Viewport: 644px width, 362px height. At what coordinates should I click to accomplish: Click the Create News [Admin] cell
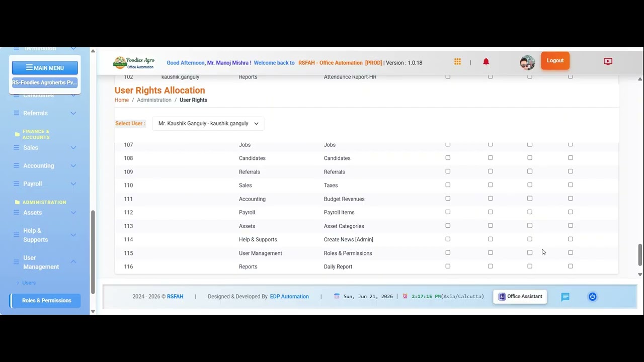click(348, 240)
